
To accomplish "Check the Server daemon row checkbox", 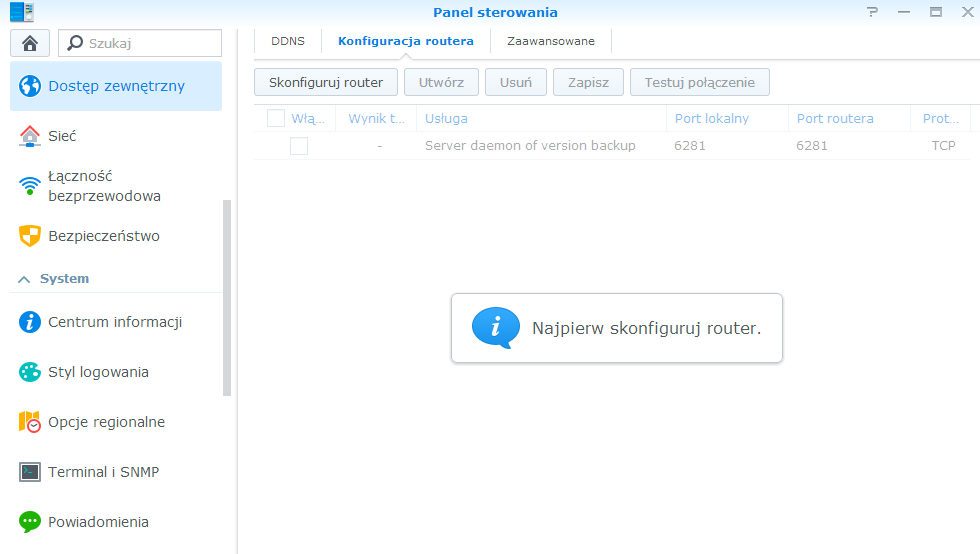I will tap(299, 146).
